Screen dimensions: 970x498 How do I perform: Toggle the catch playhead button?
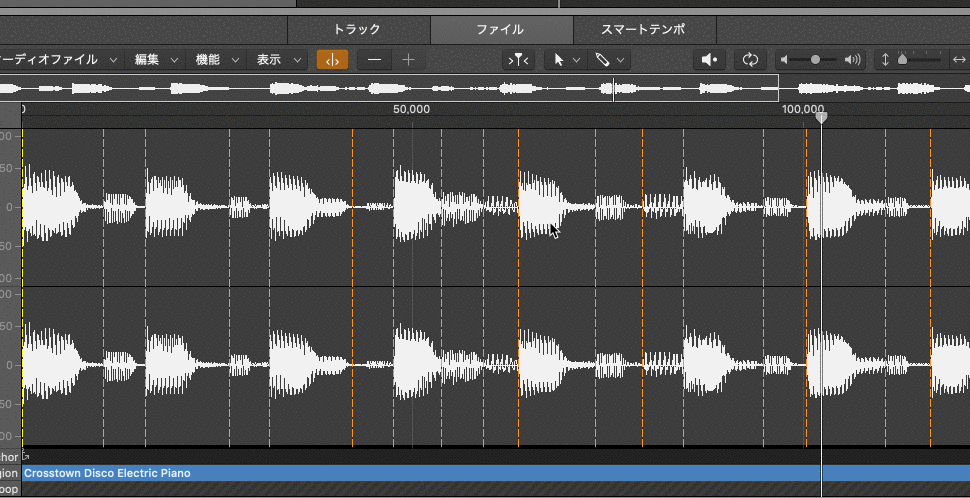tap(518, 60)
